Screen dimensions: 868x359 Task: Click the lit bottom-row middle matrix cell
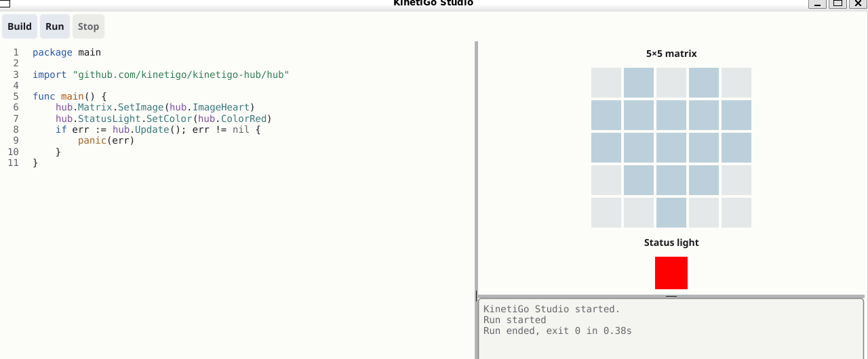pyautogui.click(x=671, y=213)
